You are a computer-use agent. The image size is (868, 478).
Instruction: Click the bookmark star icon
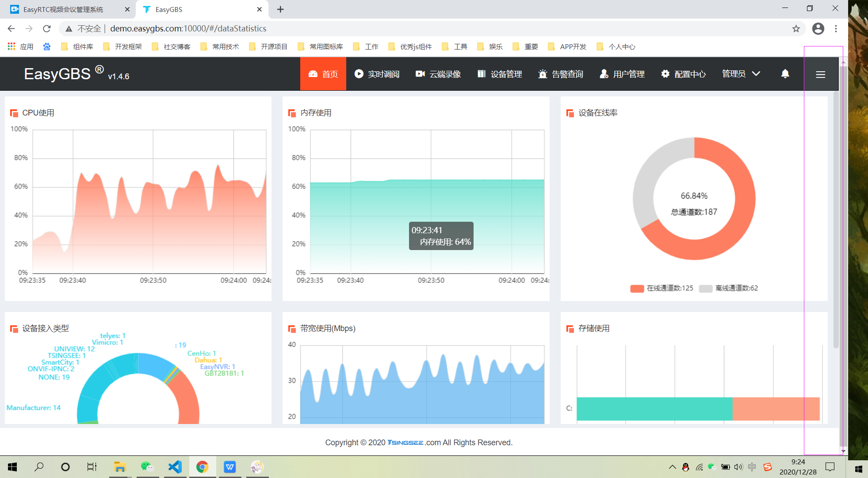(x=796, y=29)
